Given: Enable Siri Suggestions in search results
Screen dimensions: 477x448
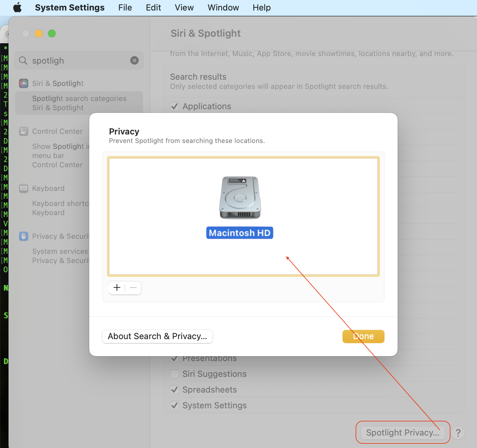Looking at the screenshot, I should pyautogui.click(x=175, y=374).
